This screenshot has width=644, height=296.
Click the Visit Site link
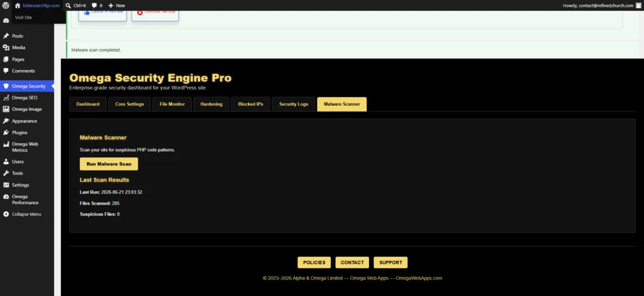point(23,17)
